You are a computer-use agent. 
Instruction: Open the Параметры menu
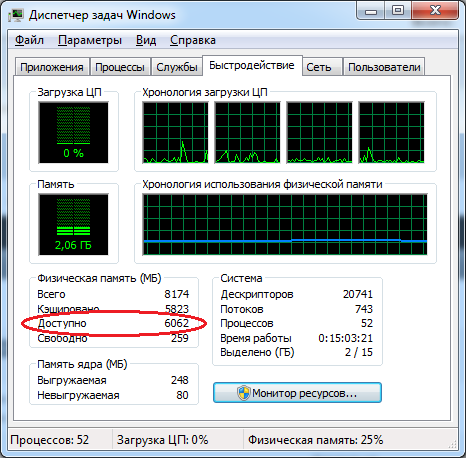pyautogui.click(x=90, y=40)
